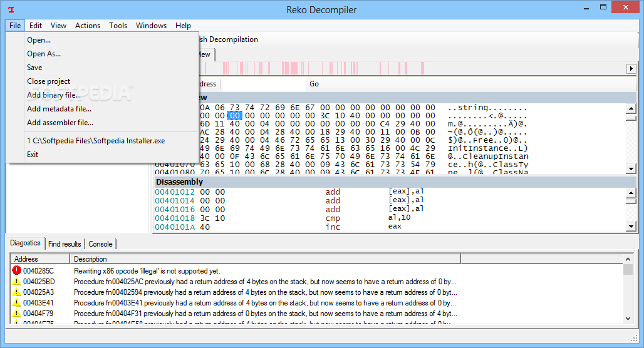Click the diagnostics list scroll up arrow

click(x=628, y=259)
